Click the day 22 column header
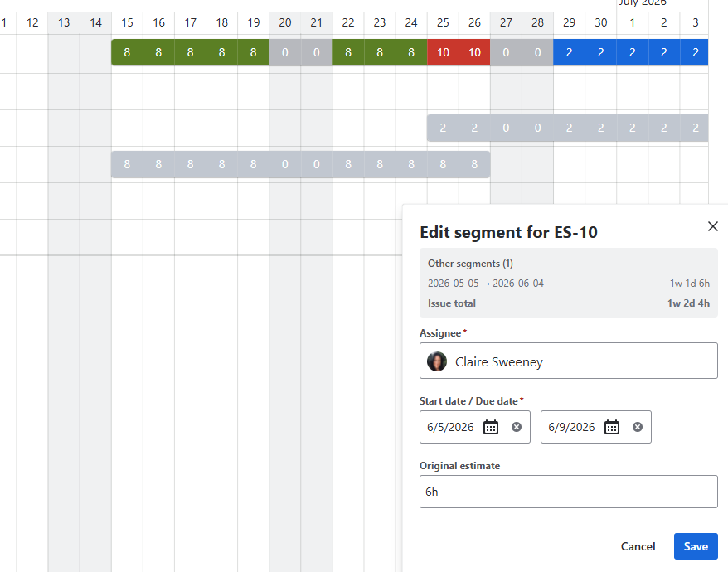 348,22
